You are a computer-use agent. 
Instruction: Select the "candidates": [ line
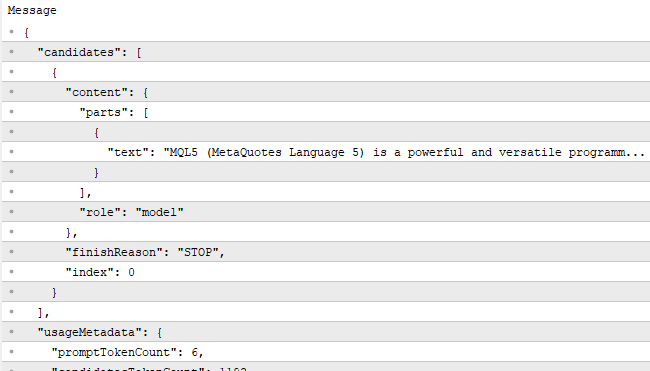click(x=326, y=52)
